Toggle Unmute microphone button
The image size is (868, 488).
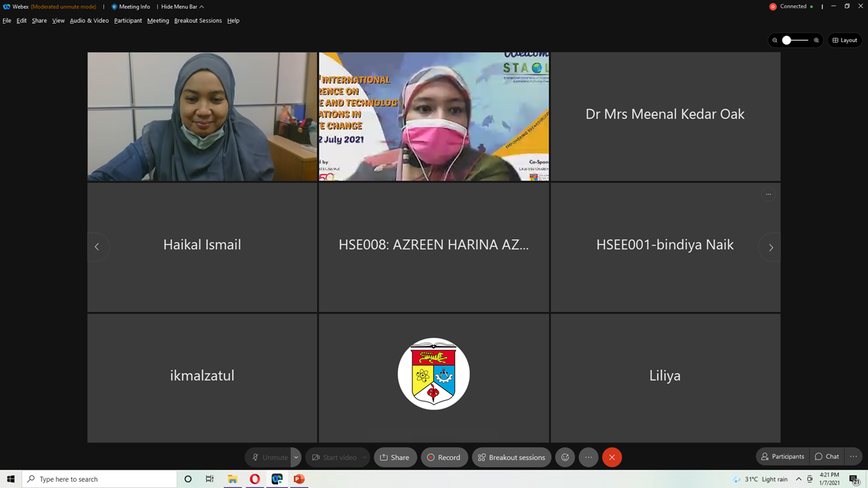click(269, 457)
